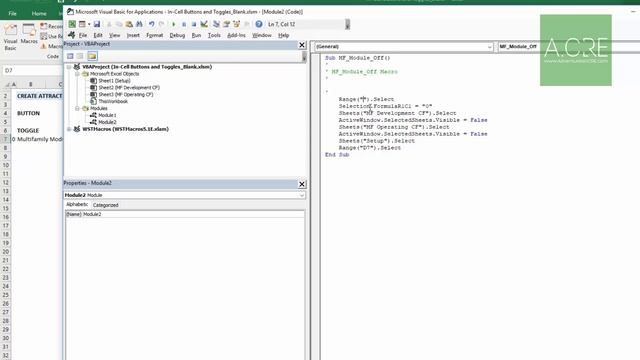Image resolution: width=640 pixels, height=360 pixels.
Task: Switch to the Alphabetic properties tab
Action: point(77,204)
